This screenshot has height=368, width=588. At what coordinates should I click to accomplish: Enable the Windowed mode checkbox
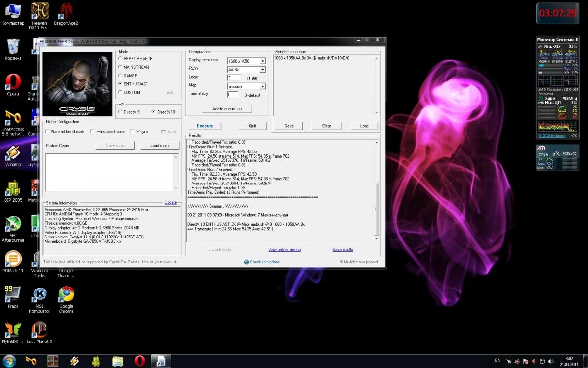click(93, 131)
